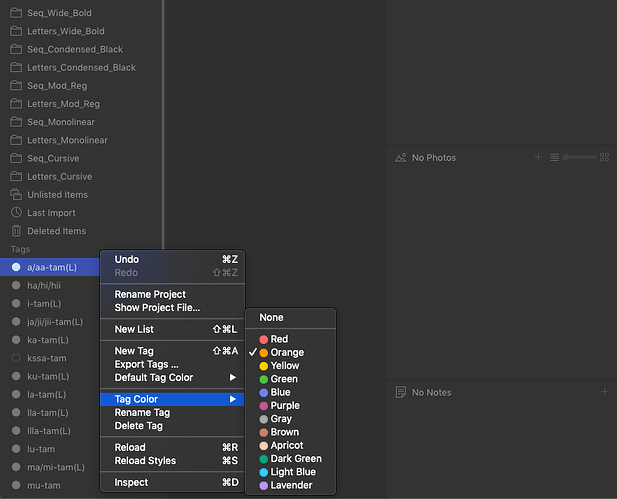Image resolution: width=617 pixels, height=499 pixels.
Task: Open the Seq_Cursive folder icon
Action: coord(16,158)
